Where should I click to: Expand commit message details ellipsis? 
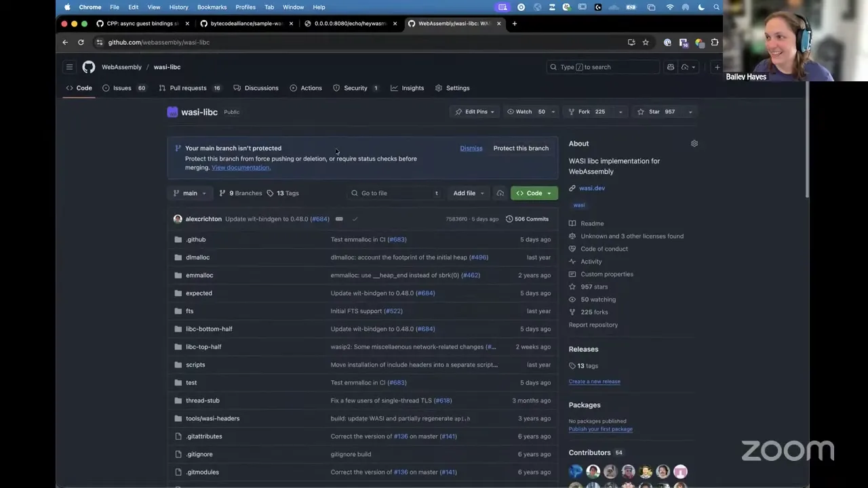[339, 219]
